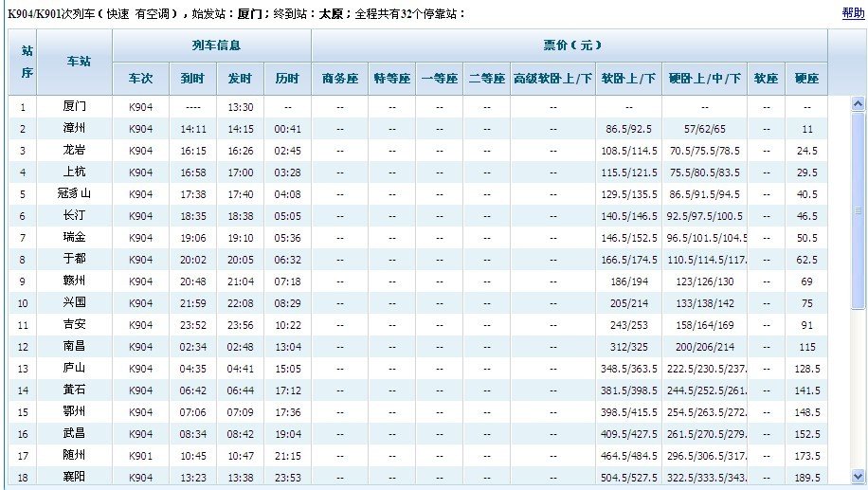Click arrival time 20:48 for 赣州

point(192,281)
